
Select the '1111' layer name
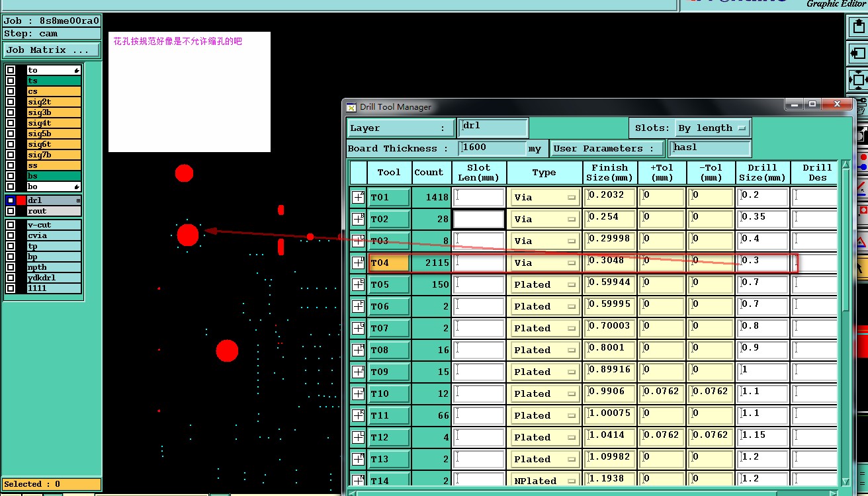click(x=54, y=288)
